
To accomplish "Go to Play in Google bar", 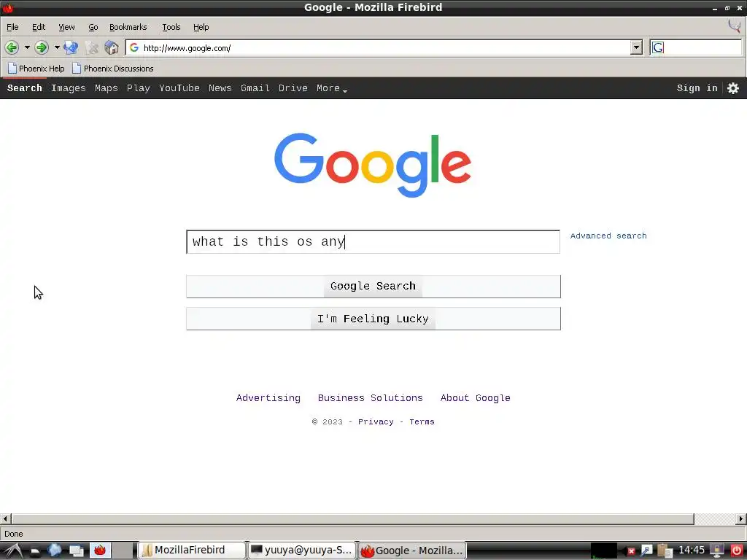I will point(138,88).
